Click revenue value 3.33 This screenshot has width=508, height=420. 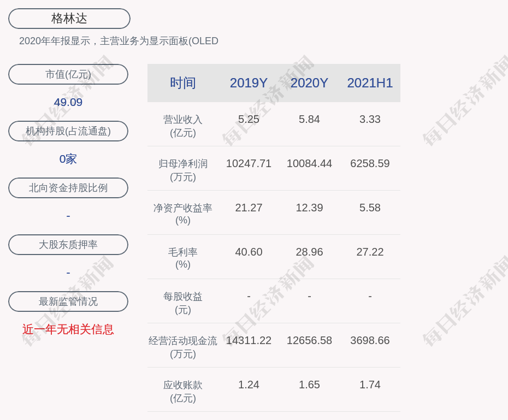(x=370, y=119)
